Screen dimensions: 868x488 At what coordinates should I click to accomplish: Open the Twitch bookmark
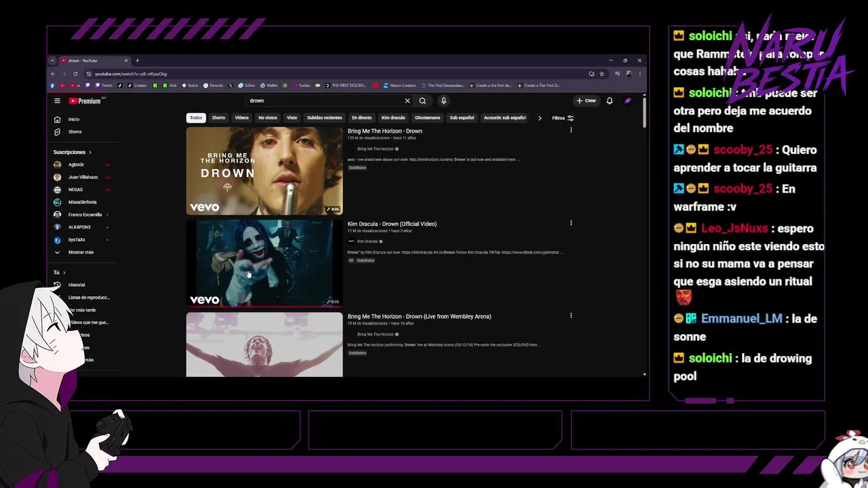click(x=104, y=85)
